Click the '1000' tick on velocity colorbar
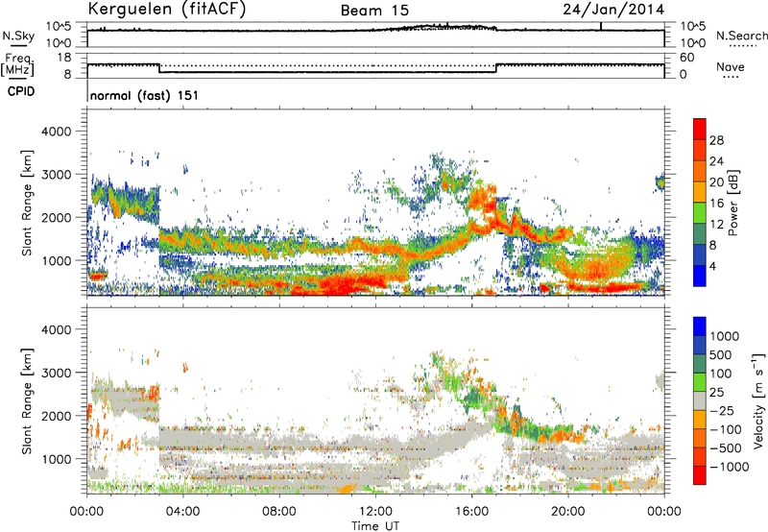Image resolution: width=768 pixels, height=532 pixels. click(725, 336)
